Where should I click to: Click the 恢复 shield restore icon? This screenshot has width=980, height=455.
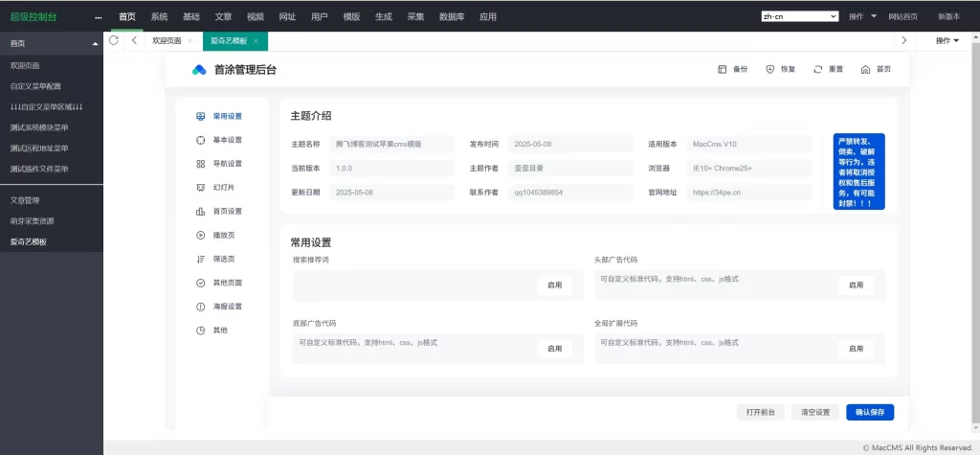pos(770,70)
